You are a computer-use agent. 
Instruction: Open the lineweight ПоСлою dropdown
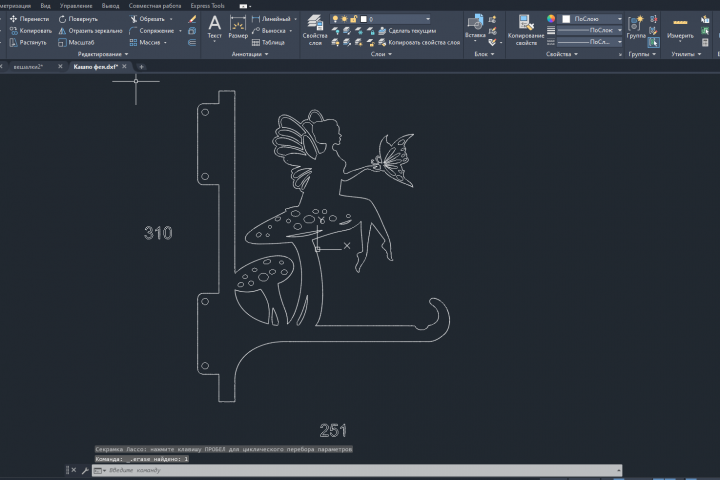619,30
